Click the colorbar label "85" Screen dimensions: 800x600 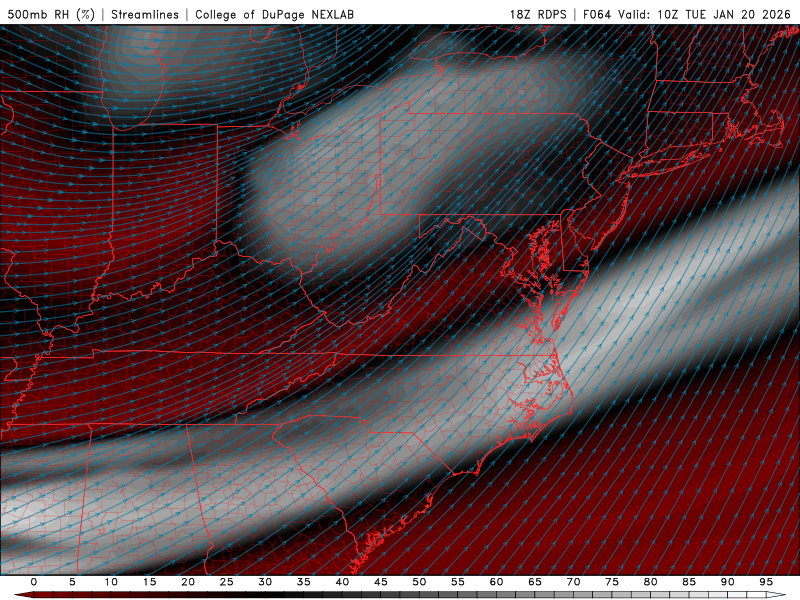point(689,582)
